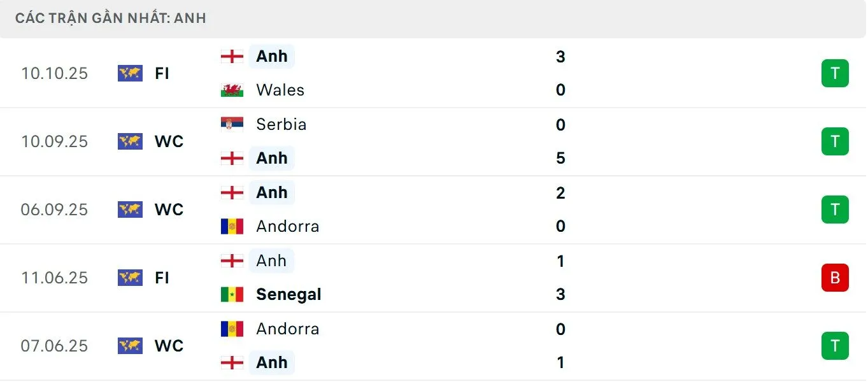Screen dimensions: 868x391
Task: Click green T badge for Serbia match
Action: point(835,141)
